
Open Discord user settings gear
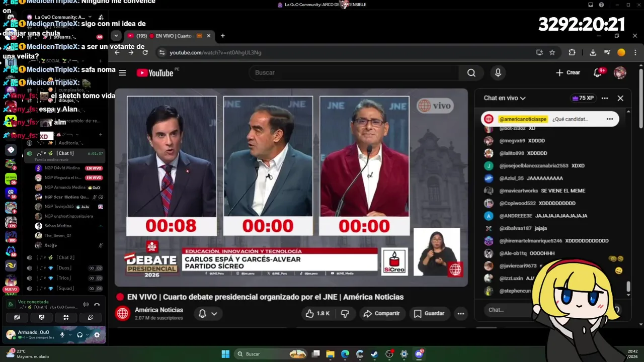click(x=97, y=335)
